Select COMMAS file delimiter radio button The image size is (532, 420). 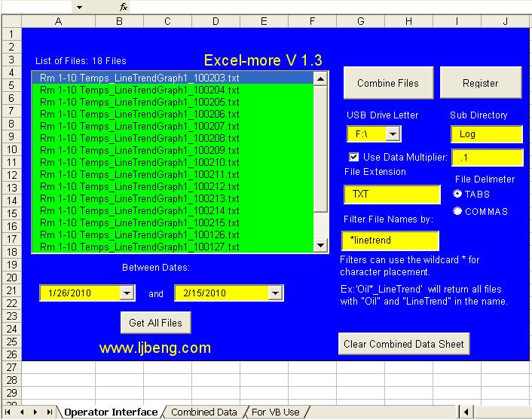[457, 211]
